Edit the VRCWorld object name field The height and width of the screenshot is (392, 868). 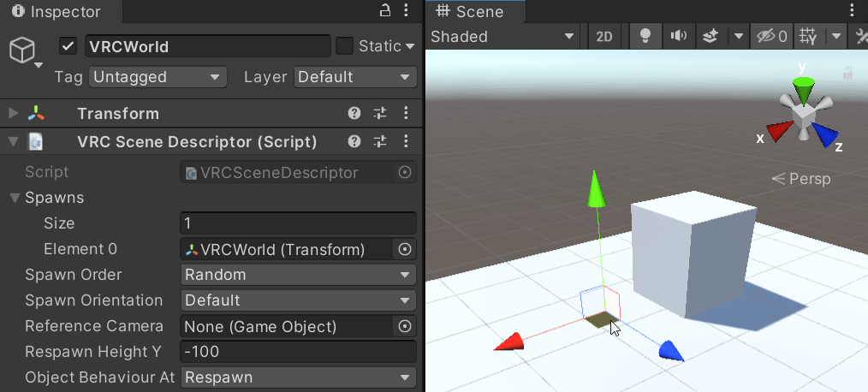click(208, 46)
